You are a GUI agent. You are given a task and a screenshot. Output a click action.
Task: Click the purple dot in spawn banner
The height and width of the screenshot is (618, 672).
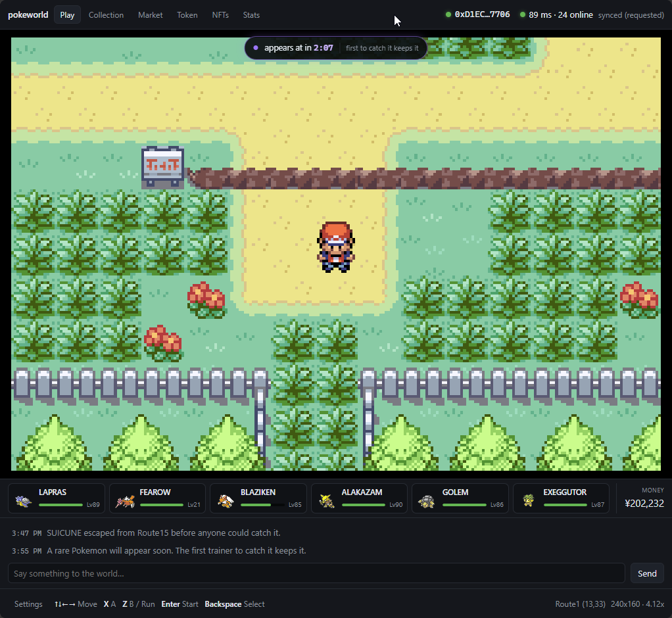[256, 48]
